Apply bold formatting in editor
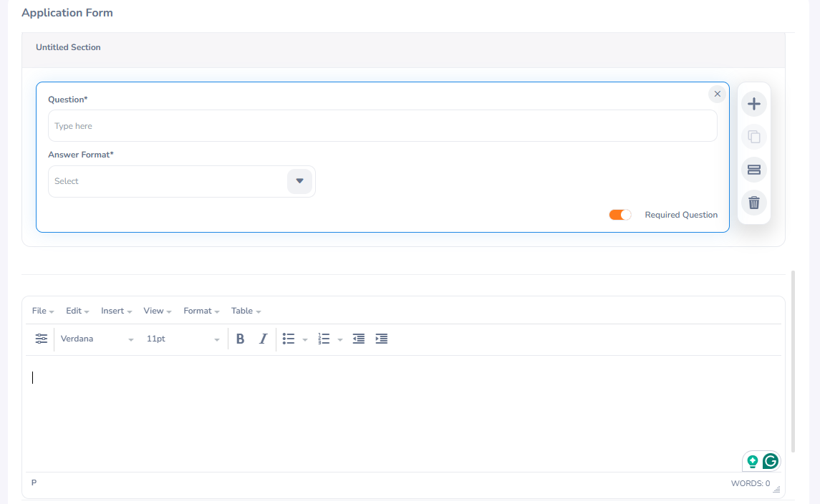 coord(241,339)
